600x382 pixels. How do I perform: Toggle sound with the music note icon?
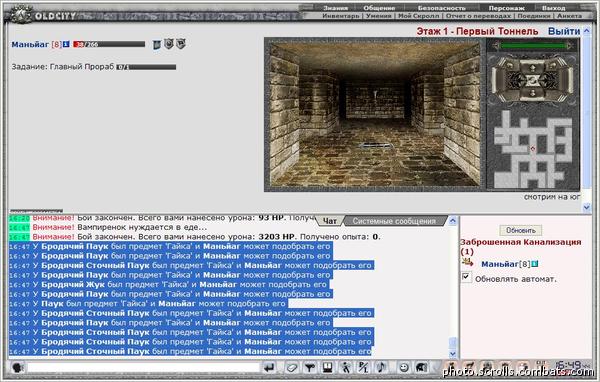click(x=381, y=368)
